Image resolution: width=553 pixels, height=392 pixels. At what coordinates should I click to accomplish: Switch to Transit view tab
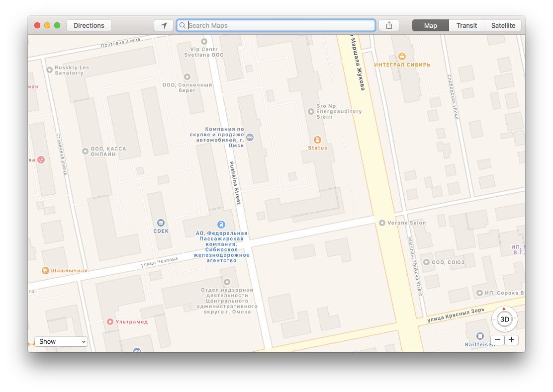pos(466,25)
